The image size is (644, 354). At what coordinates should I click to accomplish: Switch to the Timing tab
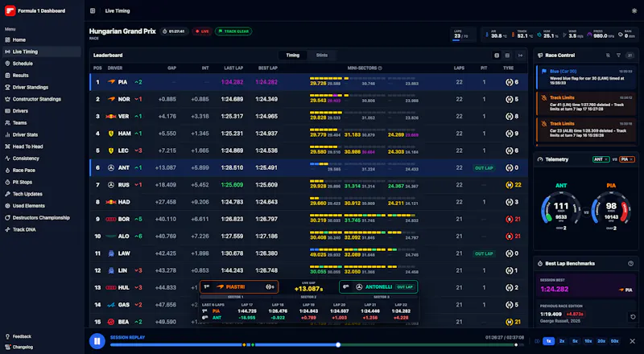[293, 56]
